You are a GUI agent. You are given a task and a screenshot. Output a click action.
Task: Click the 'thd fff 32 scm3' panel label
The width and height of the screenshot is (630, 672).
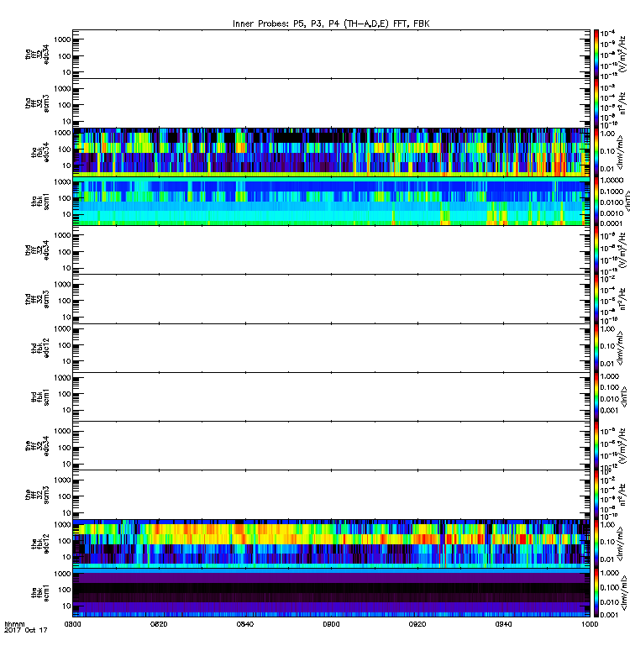tap(37, 299)
